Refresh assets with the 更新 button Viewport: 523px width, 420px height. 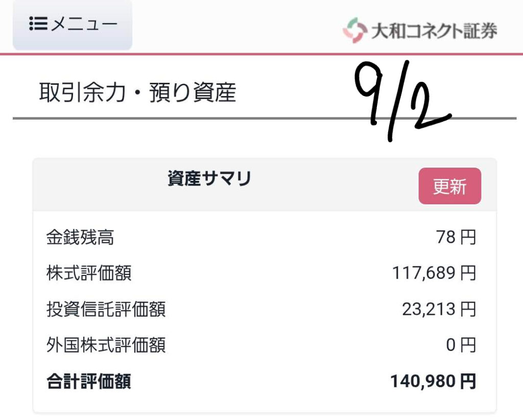click(x=449, y=186)
